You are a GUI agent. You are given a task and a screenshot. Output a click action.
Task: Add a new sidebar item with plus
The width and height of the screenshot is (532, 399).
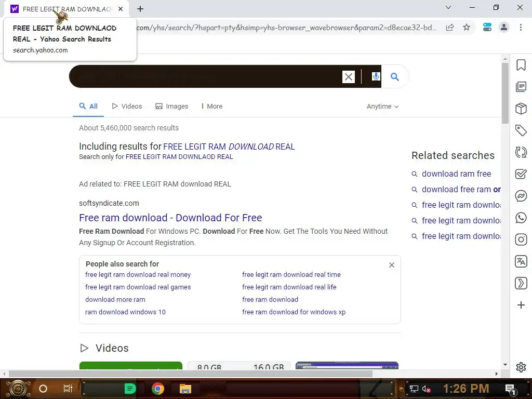[521, 305]
